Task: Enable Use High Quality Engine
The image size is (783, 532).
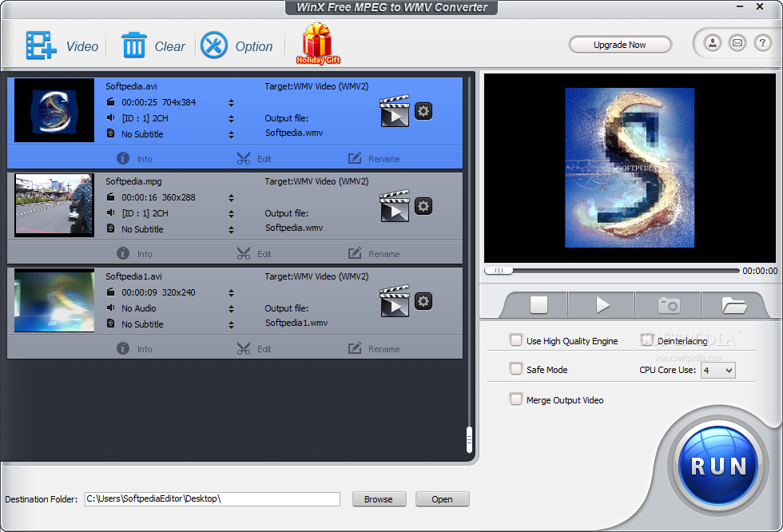Action: (516, 340)
